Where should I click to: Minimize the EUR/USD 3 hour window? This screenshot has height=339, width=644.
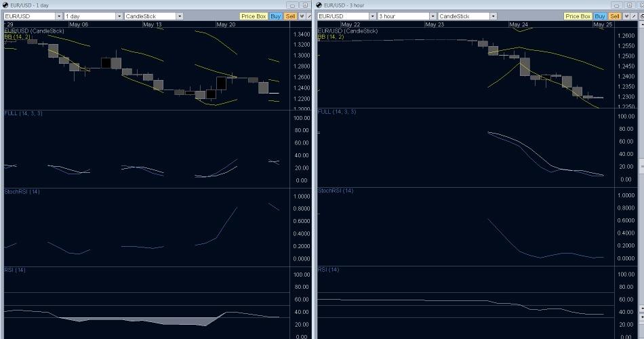[617, 5]
